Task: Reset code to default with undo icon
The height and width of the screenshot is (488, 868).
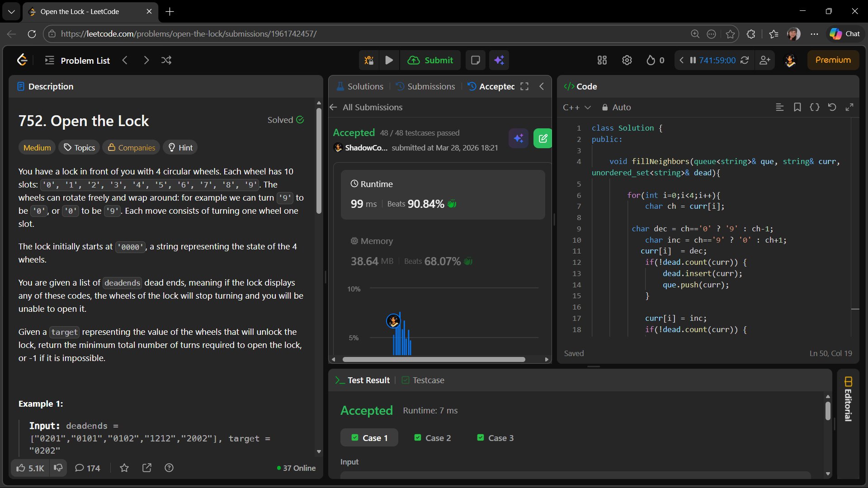Action: tap(832, 107)
